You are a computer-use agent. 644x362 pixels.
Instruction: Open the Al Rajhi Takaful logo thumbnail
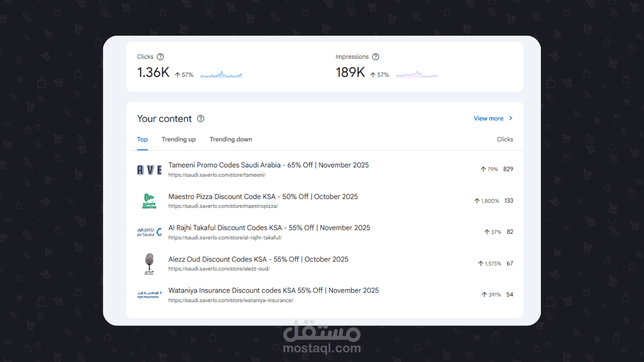pyautogui.click(x=149, y=232)
